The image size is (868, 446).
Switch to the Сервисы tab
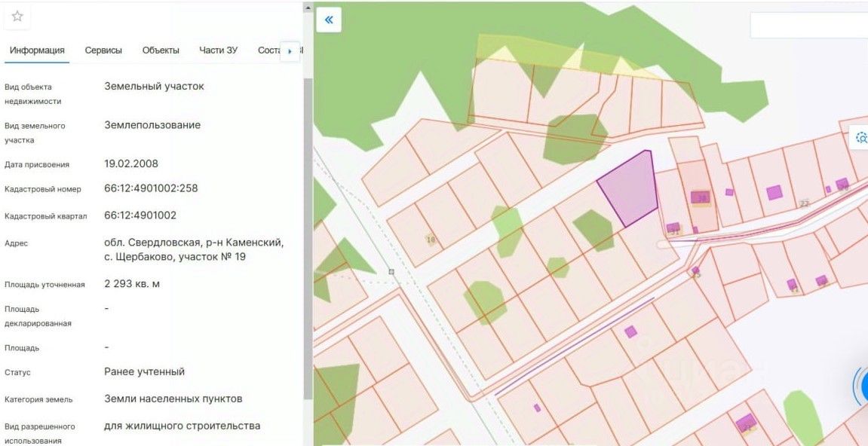103,50
